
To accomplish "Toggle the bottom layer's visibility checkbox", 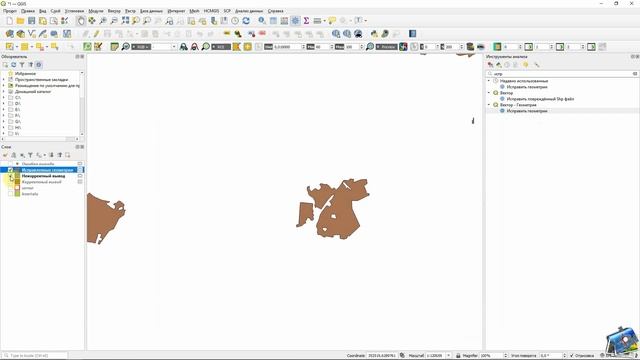I will [x=10, y=194].
